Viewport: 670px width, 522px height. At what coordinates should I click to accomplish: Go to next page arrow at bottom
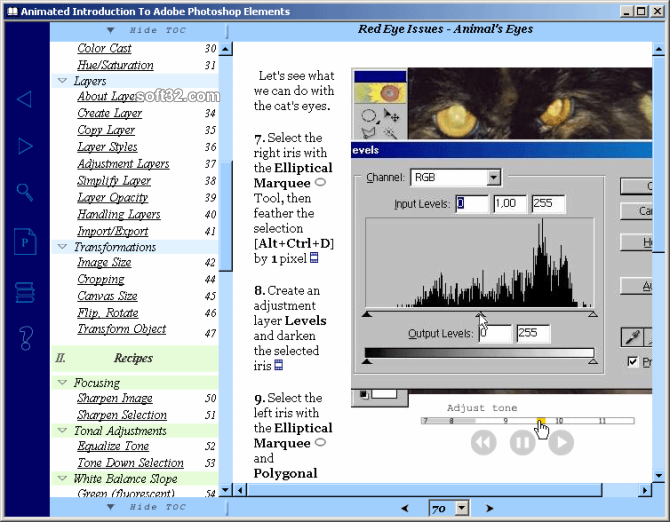tap(490, 508)
